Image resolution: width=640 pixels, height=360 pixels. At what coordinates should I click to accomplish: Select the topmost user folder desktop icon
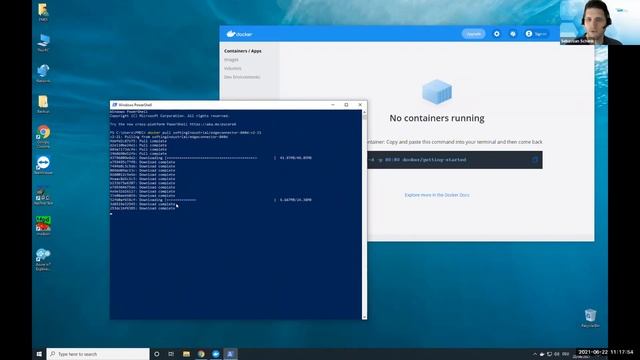pyautogui.click(x=43, y=12)
